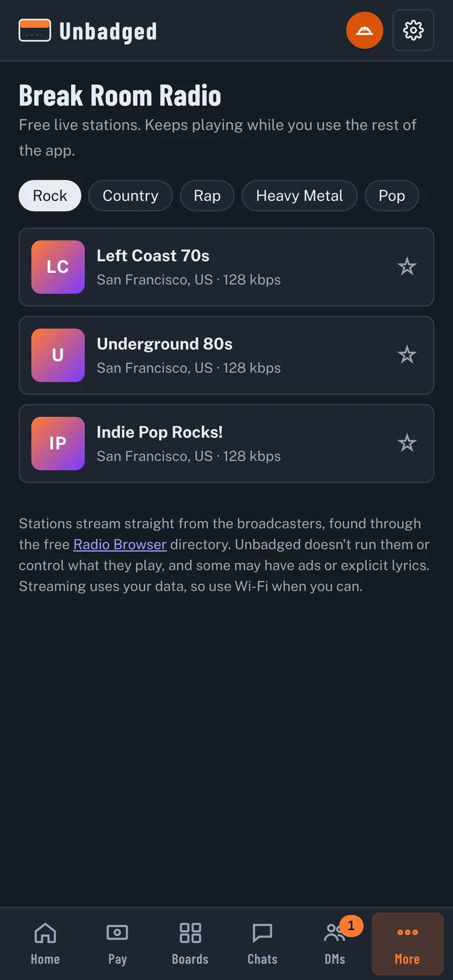
Task: Open the Boards tab
Action: click(x=190, y=944)
